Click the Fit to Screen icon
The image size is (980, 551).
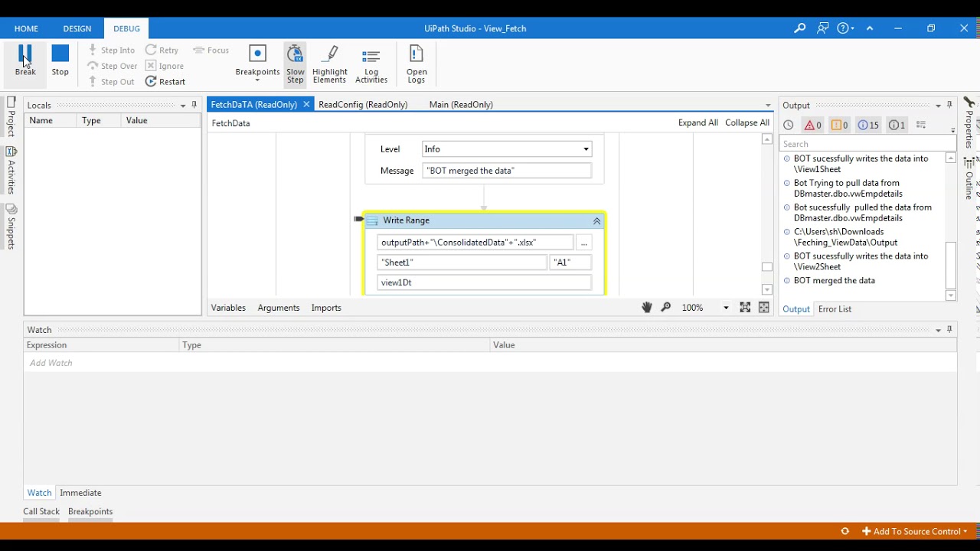pos(745,308)
